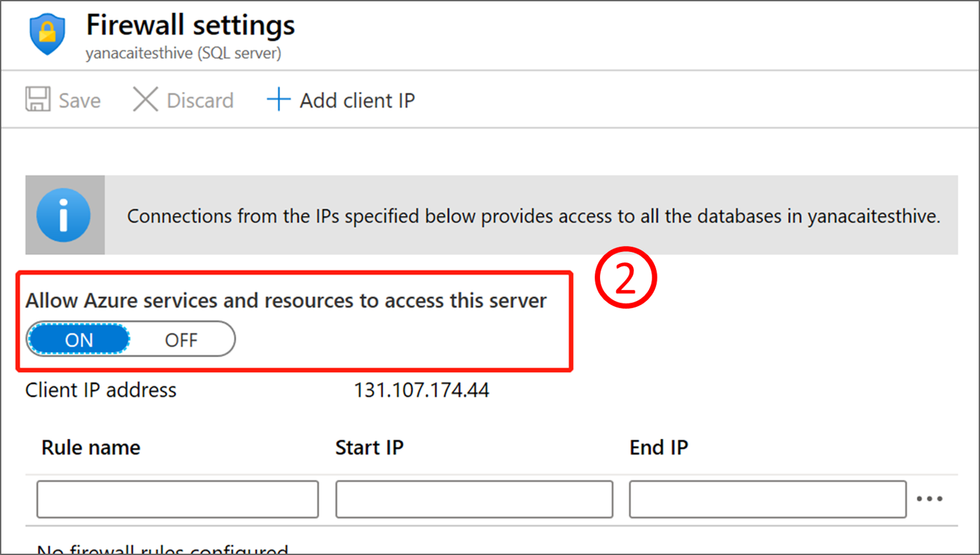Viewport: 980px width, 555px height.
Task: Click the red circled number 2 marker
Action: click(625, 277)
